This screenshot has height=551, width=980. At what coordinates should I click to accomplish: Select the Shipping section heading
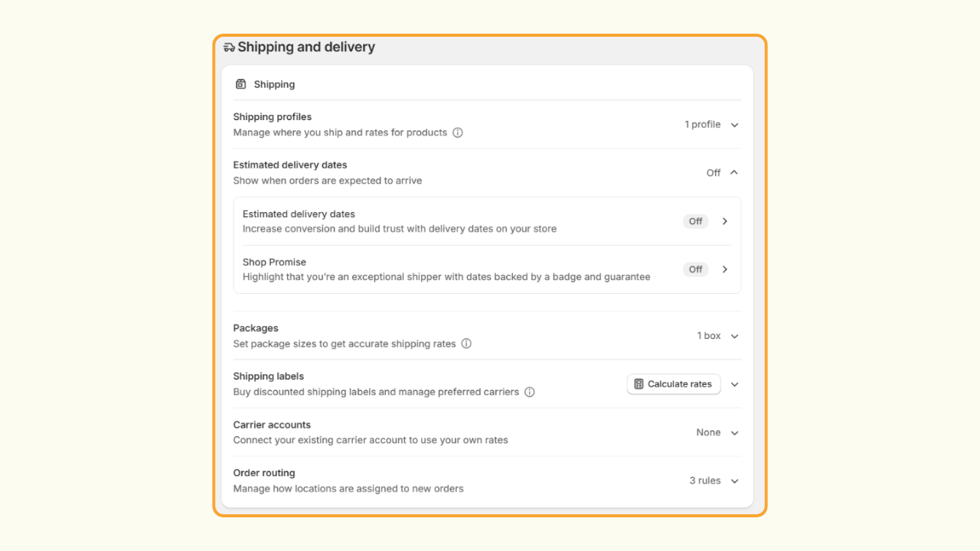point(274,84)
